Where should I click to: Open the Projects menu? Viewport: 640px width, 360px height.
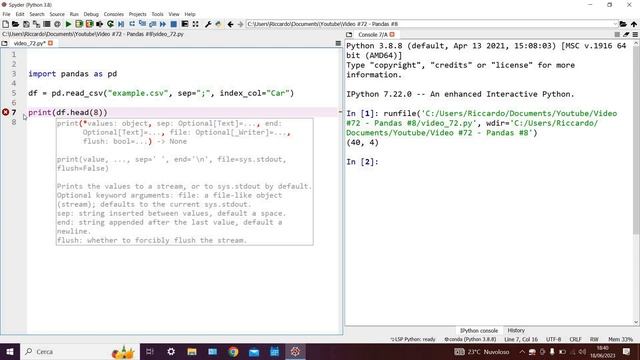(x=138, y=14)
